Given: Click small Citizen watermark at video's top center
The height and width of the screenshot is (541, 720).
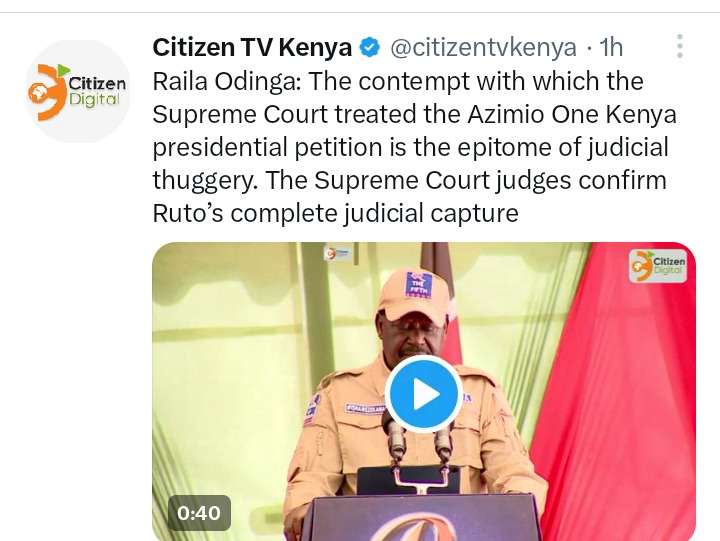Looking at the screenshot, I should 337,253.
